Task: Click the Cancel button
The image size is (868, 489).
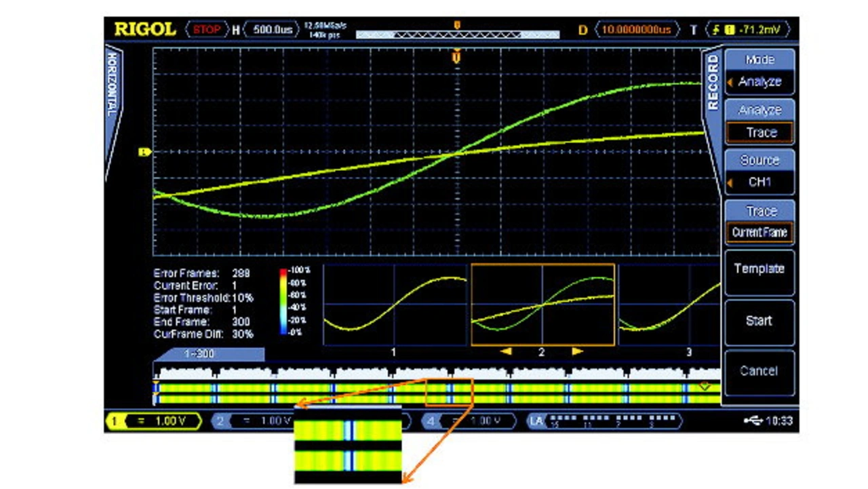Action: [759, 371]
